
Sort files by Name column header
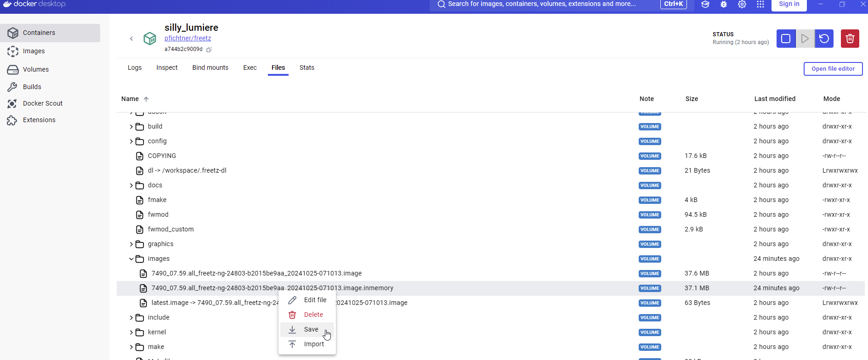tap(130, 99)
